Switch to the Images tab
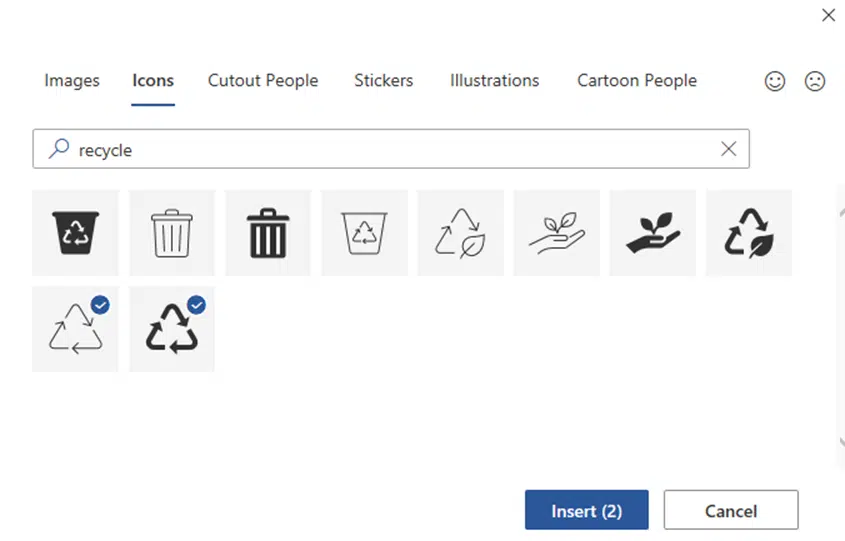The width and height of the screenshot is (845, 541). tap(72, 80)
